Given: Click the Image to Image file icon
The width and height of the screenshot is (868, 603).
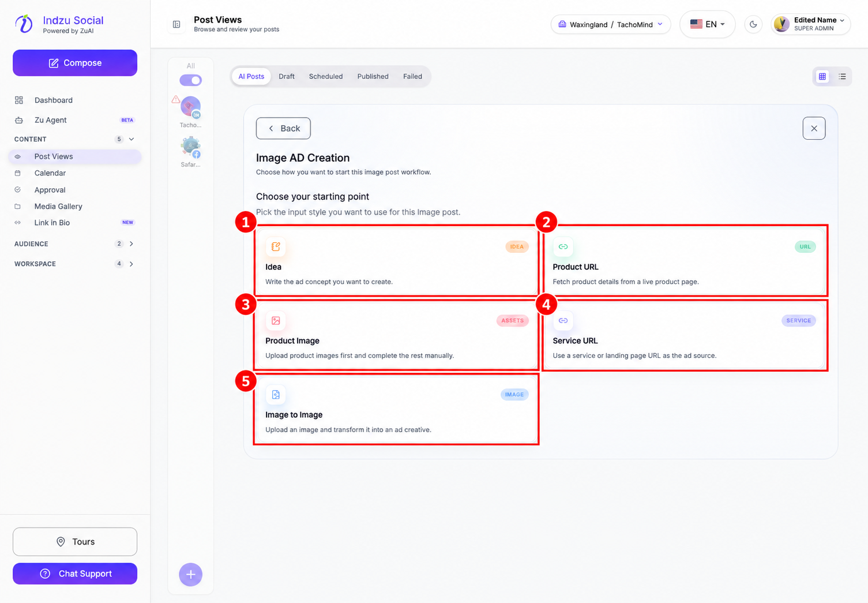Looking at the screenshot, I should pos(276,395).
